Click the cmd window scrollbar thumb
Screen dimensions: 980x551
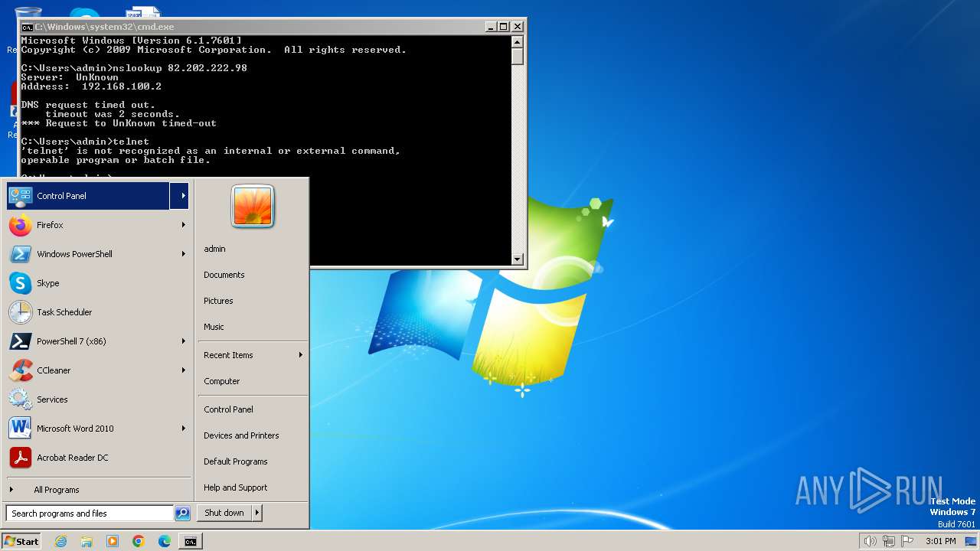pyautogui.click(x=518, y=57)
